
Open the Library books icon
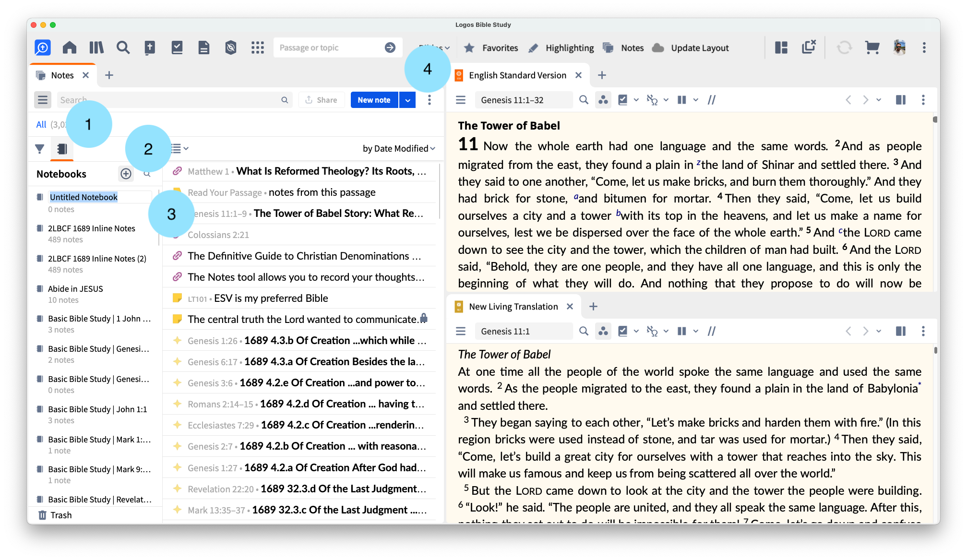click(96, 48)
